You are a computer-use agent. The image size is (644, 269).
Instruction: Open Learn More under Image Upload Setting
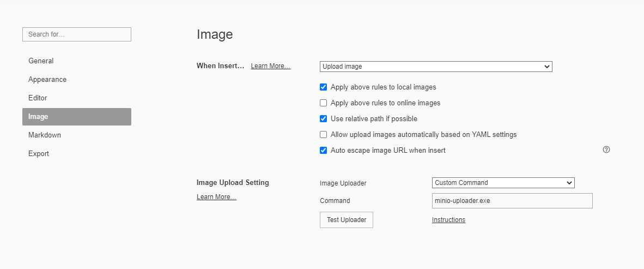[216, 197]
